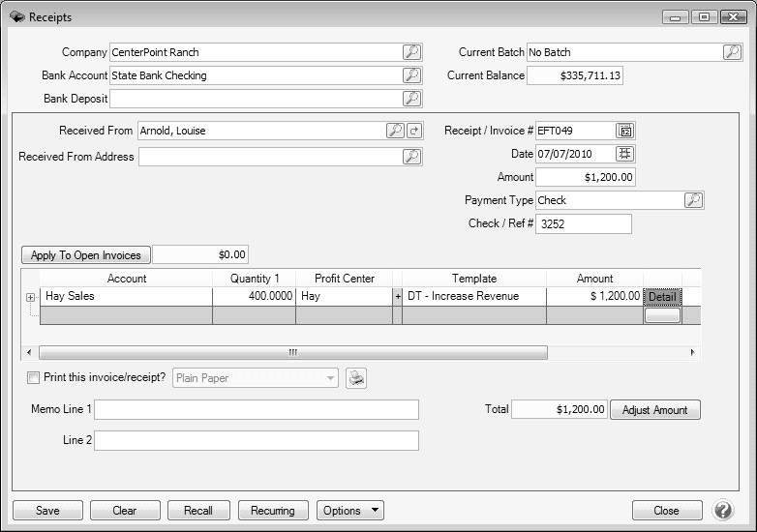Click the grid scrollbar right arrow

[x=693, y=353]
